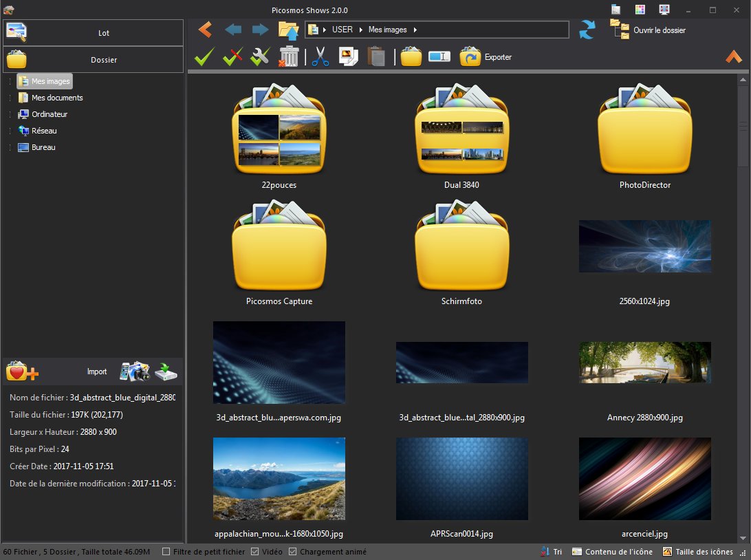This screenshot has height=560, width=751.
Task: Open the wrench tools icon
Action: 260,56
